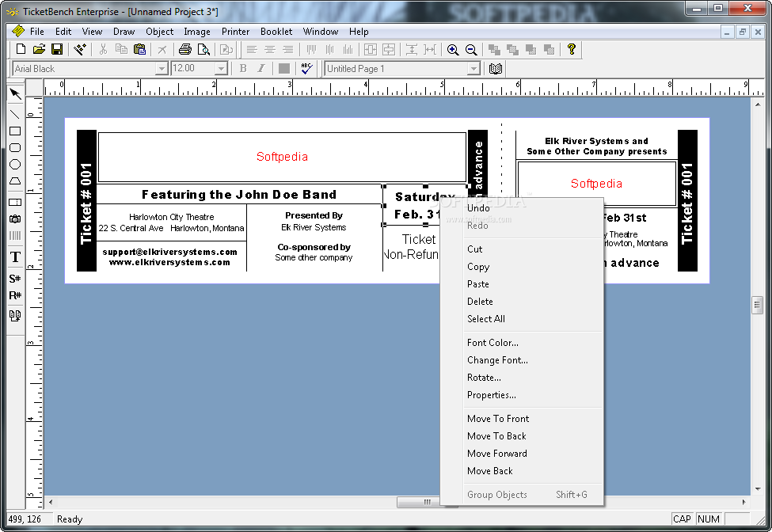Select the support@elkriversystems.com text
The height and width of the screenshot is (532, 772).
tap(170, 252)
